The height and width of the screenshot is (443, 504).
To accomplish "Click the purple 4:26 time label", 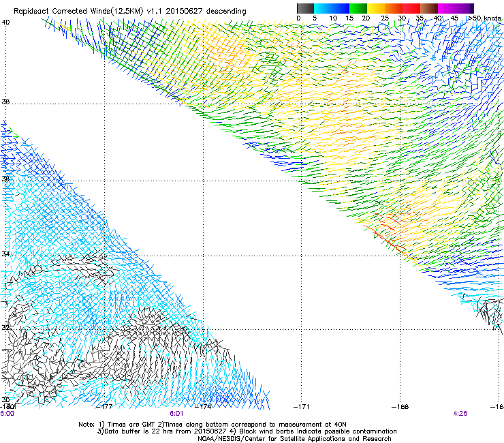I will tap(460, 414).
